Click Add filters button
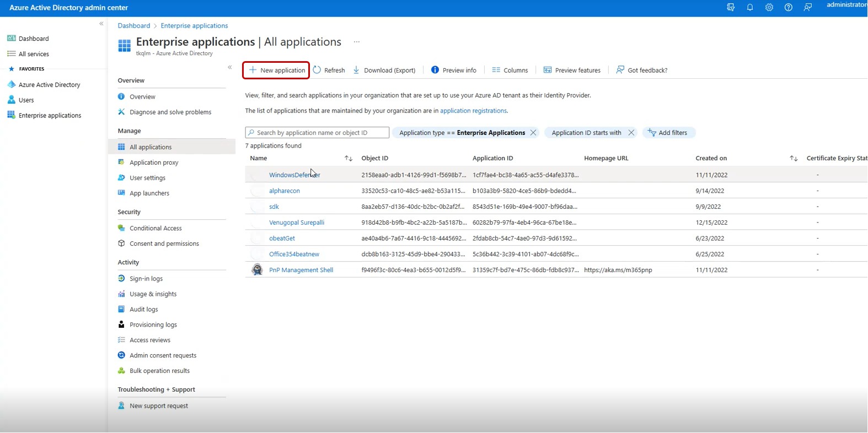 click(x=668, y=133)
